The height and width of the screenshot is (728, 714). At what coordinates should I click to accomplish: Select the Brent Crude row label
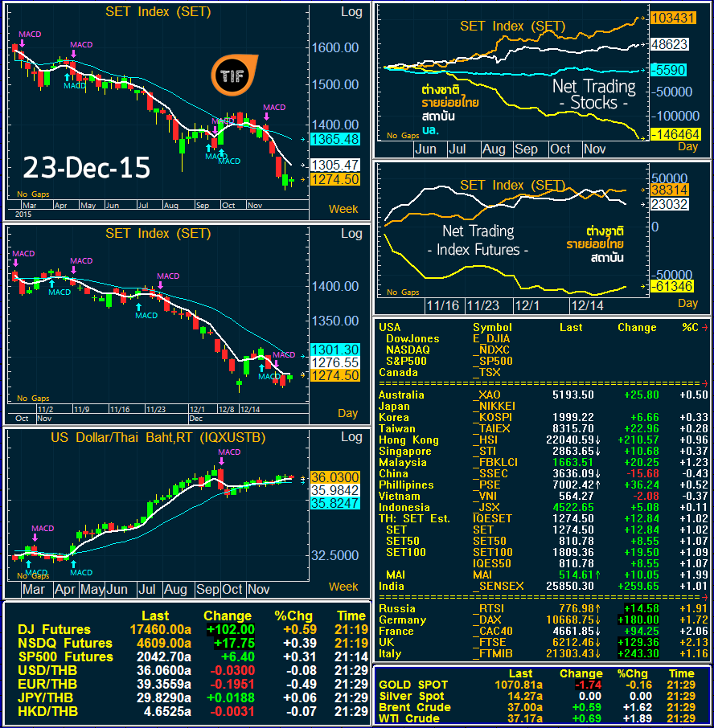[415, 708]
